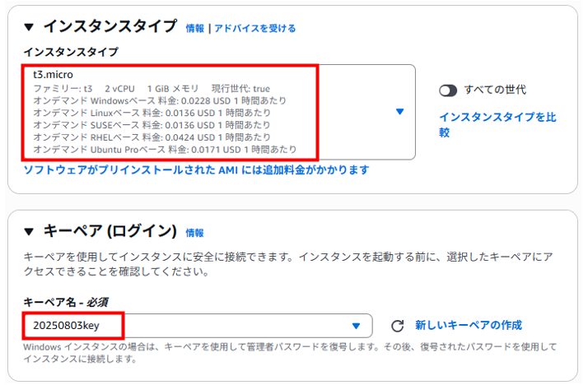
Task: Click the キーペア (ログイン) section heading text
Action: 110,230
